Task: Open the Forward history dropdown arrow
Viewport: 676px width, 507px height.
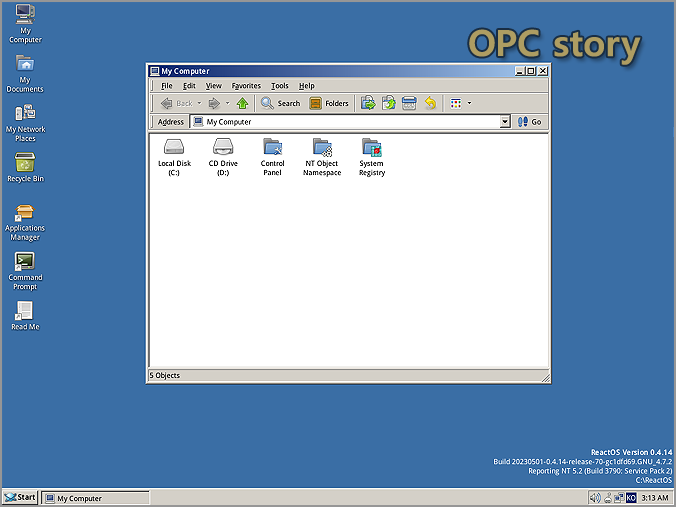Action: pyautogui.click(x=227, y=103)
